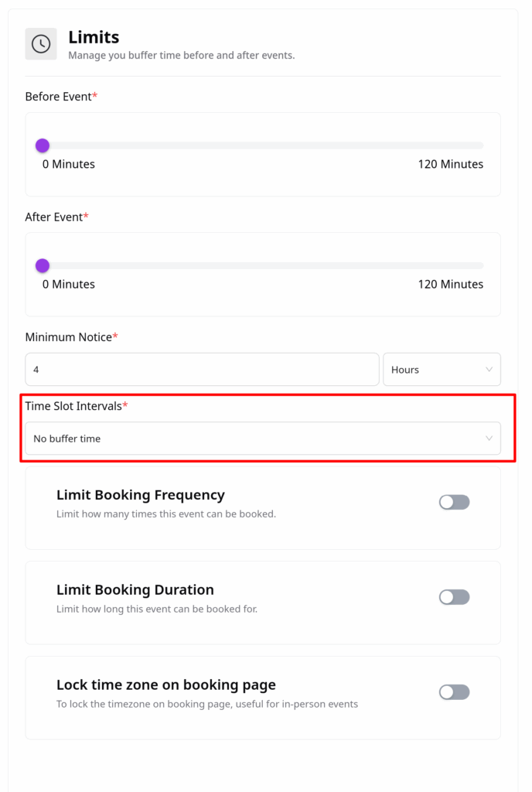
Task: Click the 120 Minutes label under After Event
Action: pyautogui.click(x=451, y=285)
